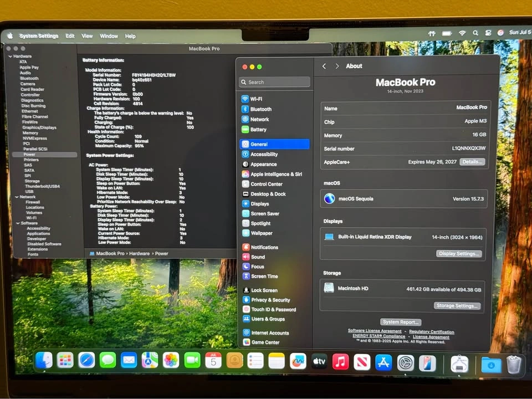Select General in System Settings sidebar

275,144
